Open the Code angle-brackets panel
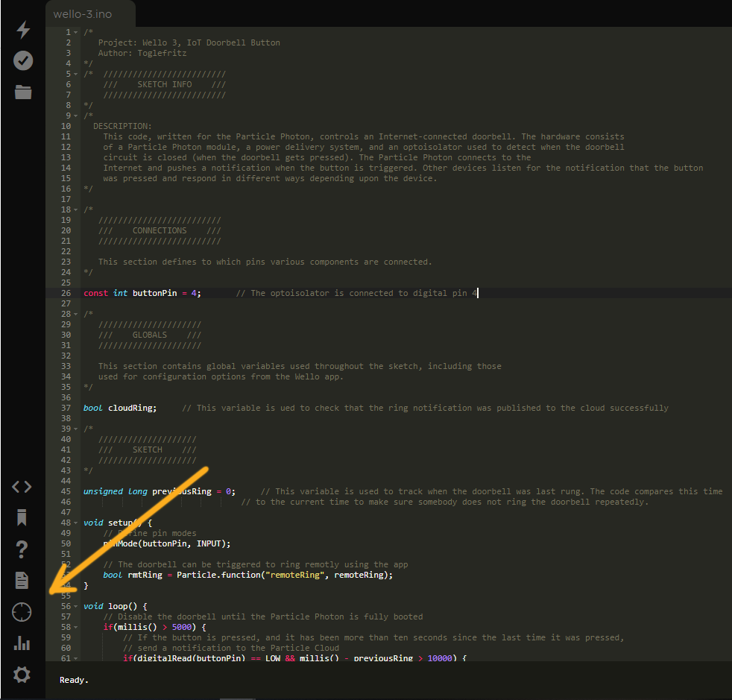Viewport: 732px width, 700px height. tap(22, 487)
